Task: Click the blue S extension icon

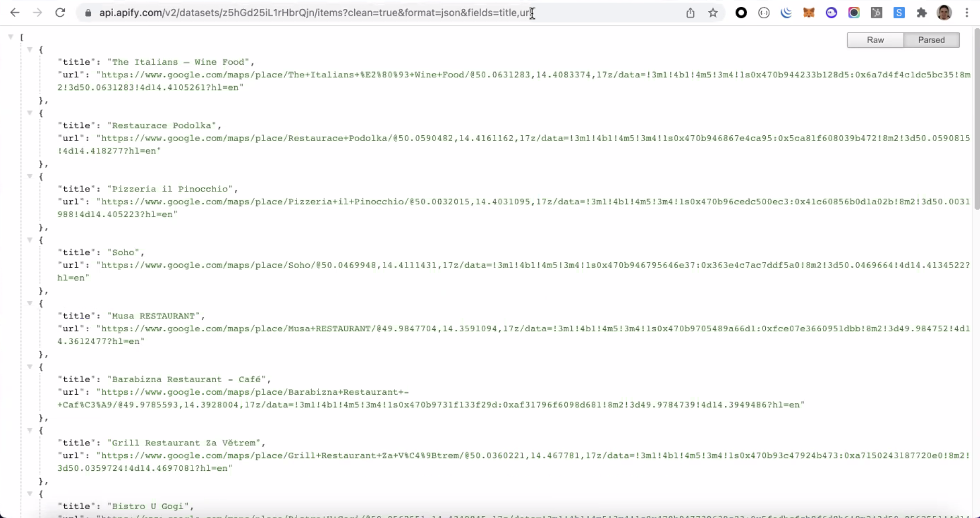Action: [x=899, y=13]
